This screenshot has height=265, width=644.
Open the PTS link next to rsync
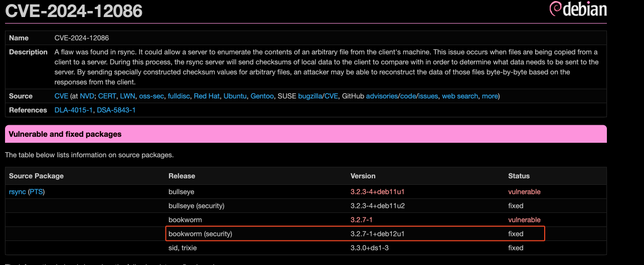36,192
